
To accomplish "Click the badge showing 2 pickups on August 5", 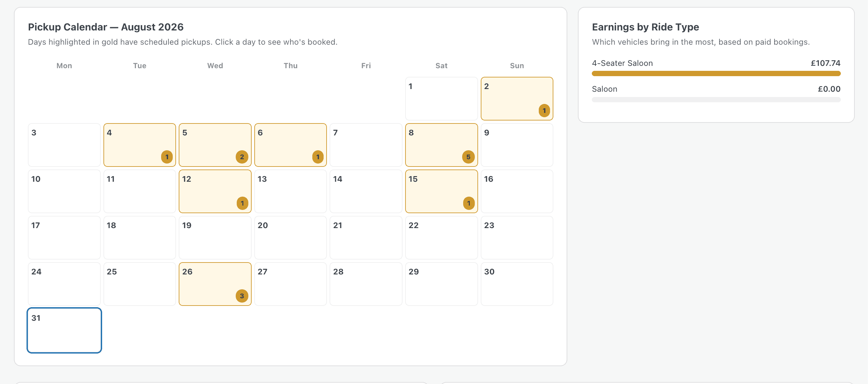I will tap(242, 157).
